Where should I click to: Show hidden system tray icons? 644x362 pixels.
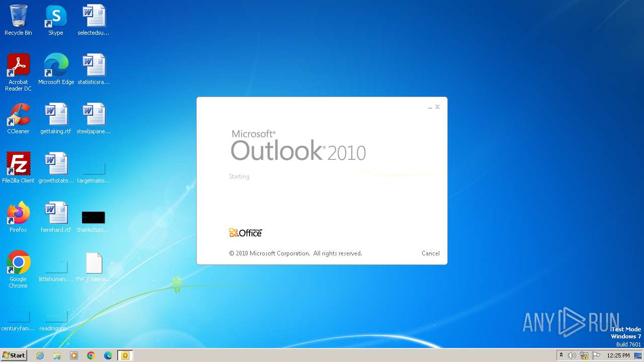561,355
